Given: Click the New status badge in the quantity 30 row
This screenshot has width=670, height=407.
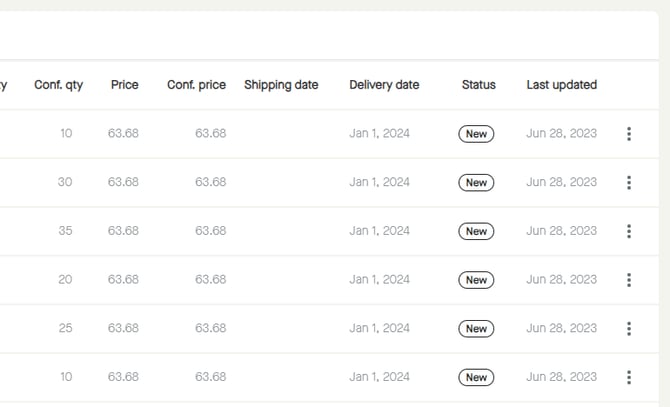Looking at the screenshot, I should coord(476,182).
